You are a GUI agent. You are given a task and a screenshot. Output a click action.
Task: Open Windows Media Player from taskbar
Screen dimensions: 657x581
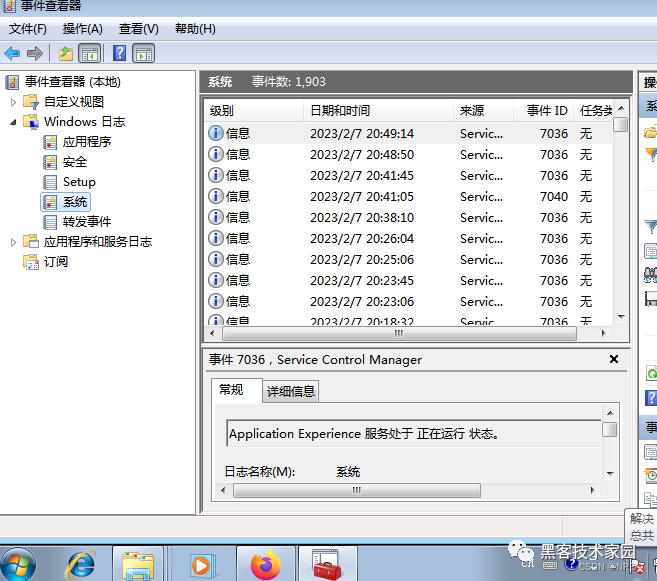click(x=202, y=566)
